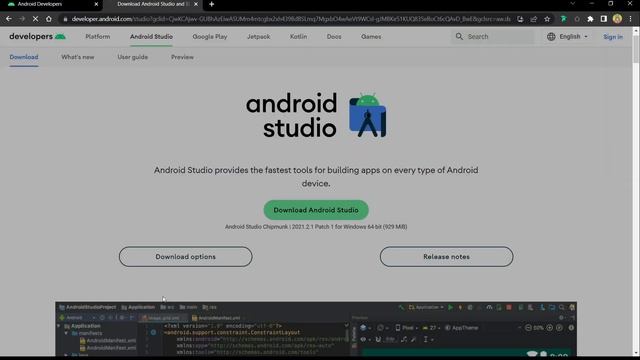The height and width of the screenshot is (360, 640).
Task: Close the Download Android Studio tab
Action: point(196,4)
